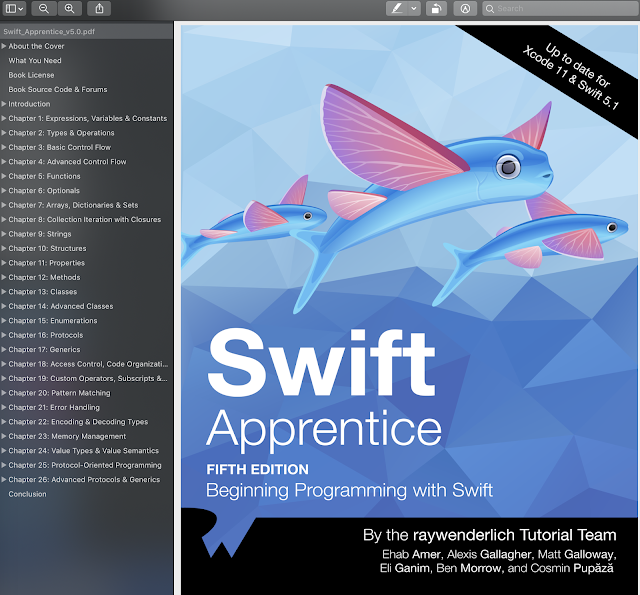Viewport: 640px width, 595px height.
Task: Expand Chapter 5 disclosure triangle
Action: pos(4,176)
